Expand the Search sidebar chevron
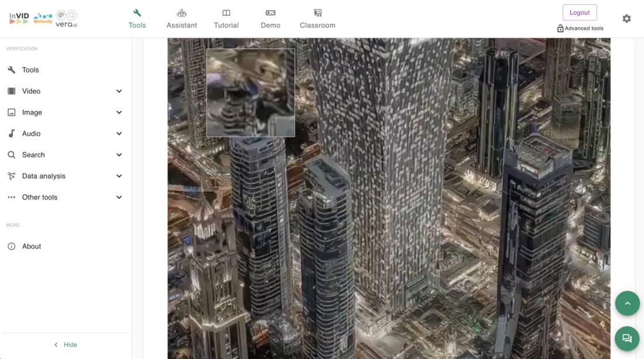Image resolution: width=644 pixels, height=359 pixels. pyautogui.click(x=119, y=155)
